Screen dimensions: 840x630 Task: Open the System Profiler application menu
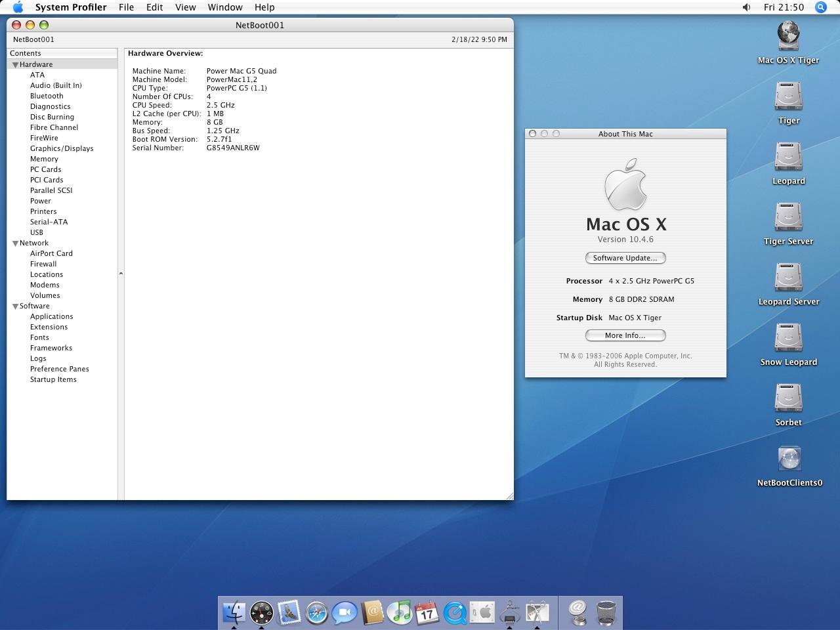(71, 7)
